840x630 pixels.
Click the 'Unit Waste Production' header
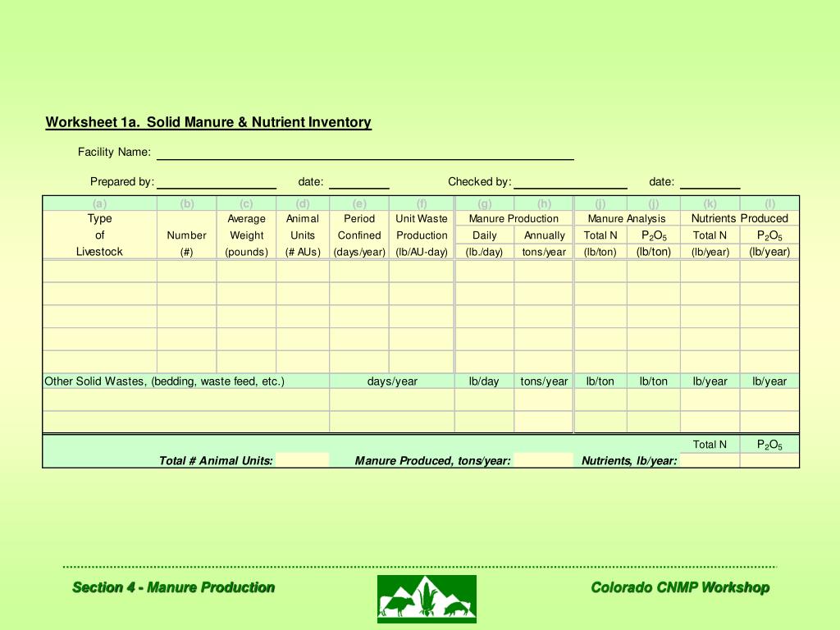tap(422, 235)
